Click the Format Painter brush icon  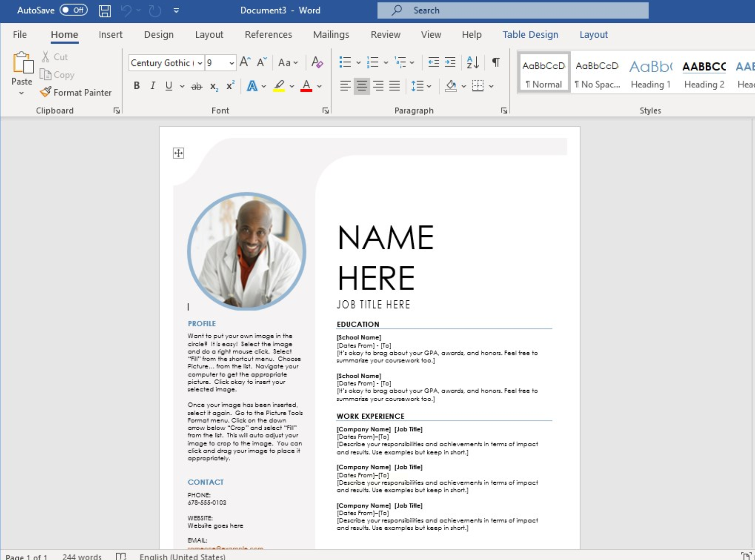pyautogui.click(x=45, y=92)
